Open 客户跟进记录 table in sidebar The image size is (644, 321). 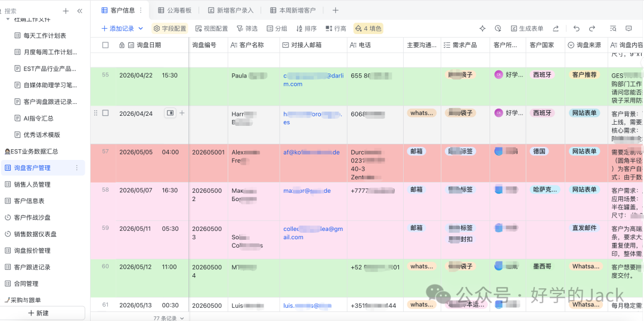click(x=27, y=267)
